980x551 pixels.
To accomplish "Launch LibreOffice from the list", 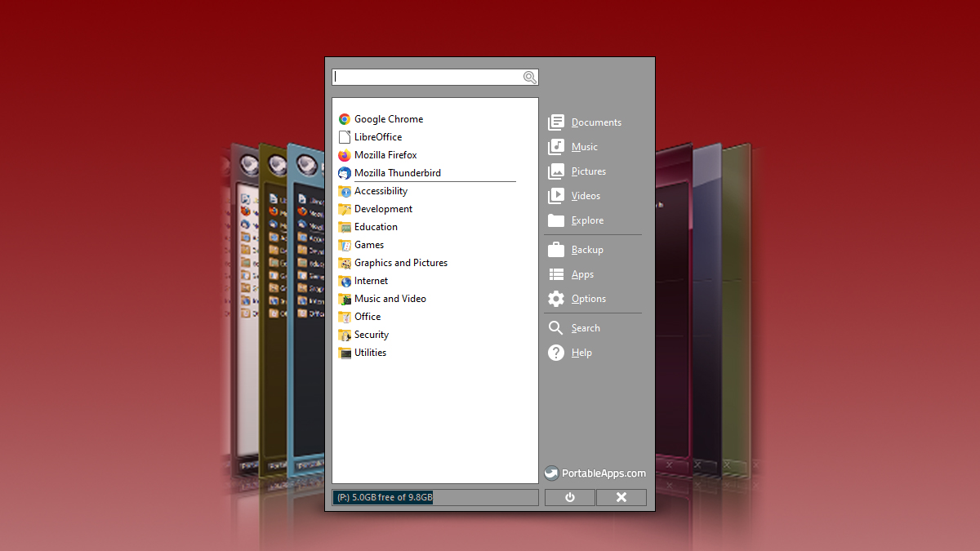I will [x=377, y=137].
